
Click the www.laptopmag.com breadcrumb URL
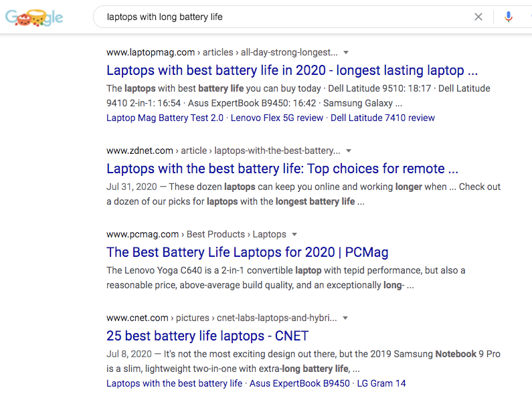click(x=222, y=53)
